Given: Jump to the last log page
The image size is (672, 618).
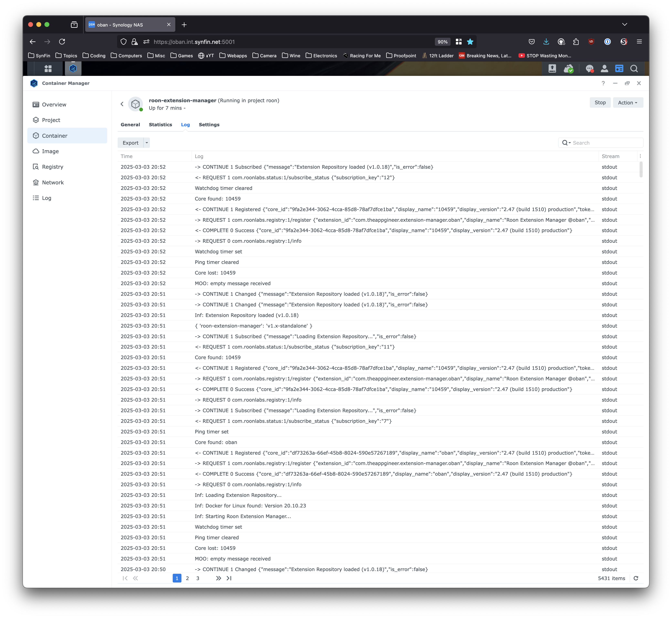Looking at the screenshot, I should coord(229,578).
